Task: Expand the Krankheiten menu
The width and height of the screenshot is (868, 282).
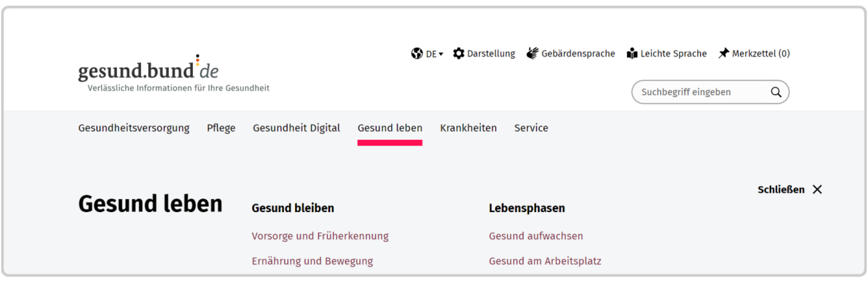Action: [468, 128]
